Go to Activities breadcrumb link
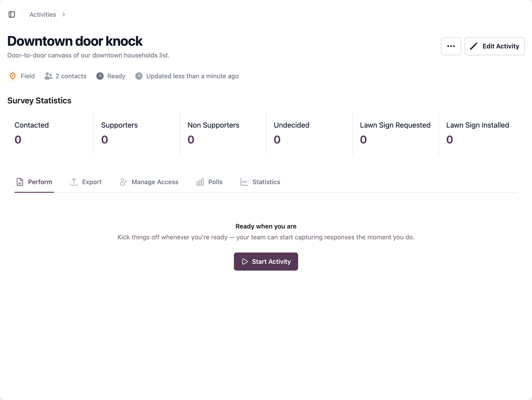Image resolution: width=532 pixels, height=400 pixels. [43, 15]
